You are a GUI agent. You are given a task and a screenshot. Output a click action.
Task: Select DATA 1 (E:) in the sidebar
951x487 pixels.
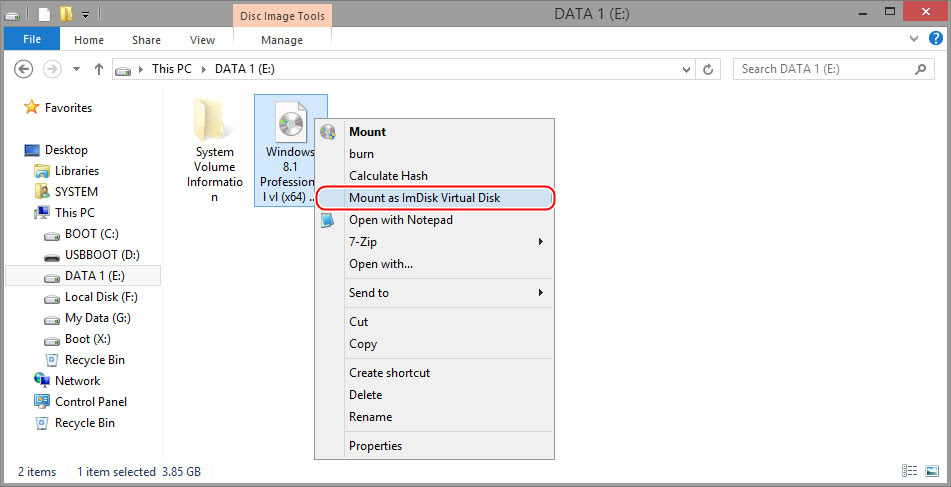[x=83, y=276]
